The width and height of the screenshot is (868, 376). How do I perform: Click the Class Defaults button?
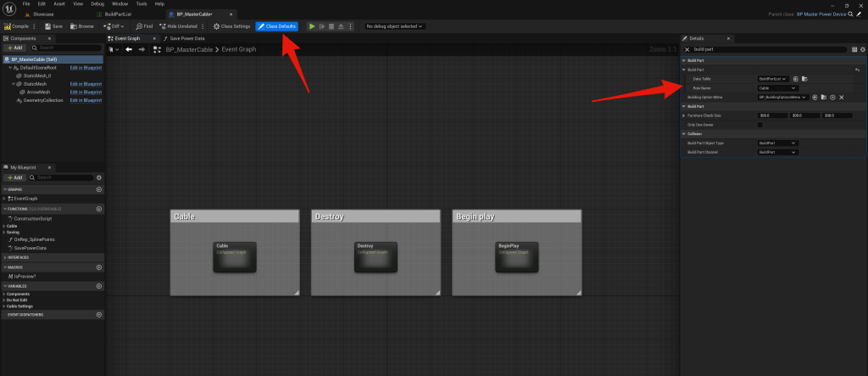(x=277, y=26)
